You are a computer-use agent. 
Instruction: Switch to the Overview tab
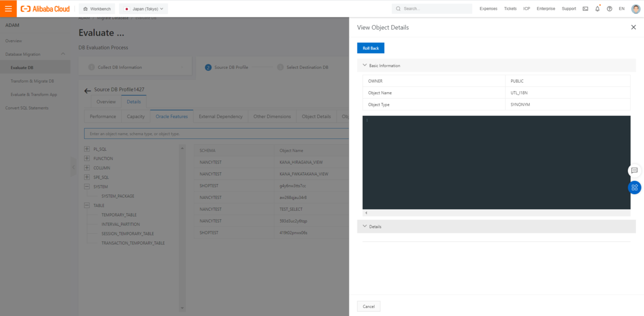tap(106, 101)
